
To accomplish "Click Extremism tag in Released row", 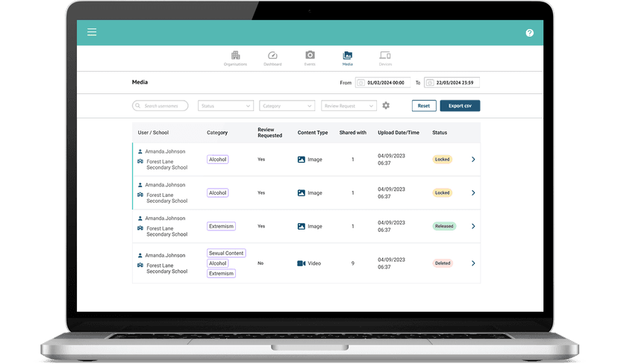I will point(221,227).
